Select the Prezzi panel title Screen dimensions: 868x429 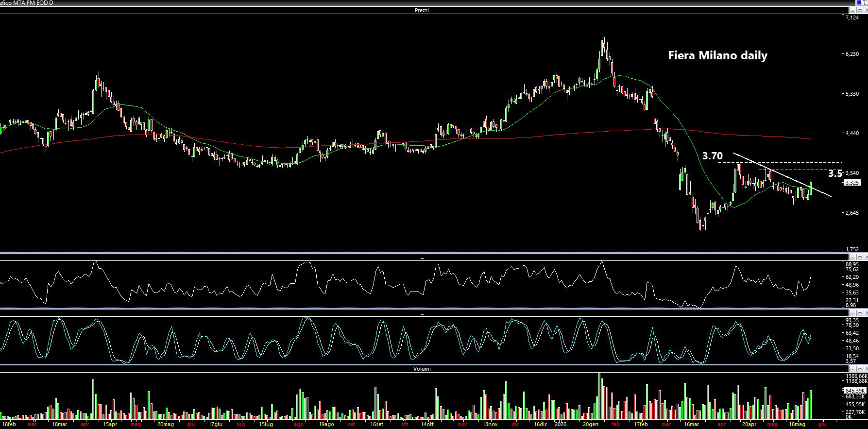tap(422, 10)
